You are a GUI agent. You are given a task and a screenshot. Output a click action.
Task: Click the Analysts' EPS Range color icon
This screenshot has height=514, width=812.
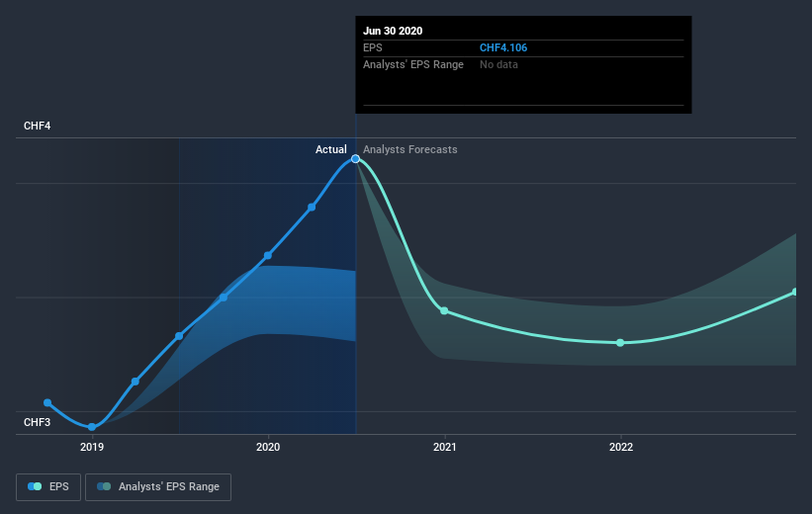pos(104,486)
